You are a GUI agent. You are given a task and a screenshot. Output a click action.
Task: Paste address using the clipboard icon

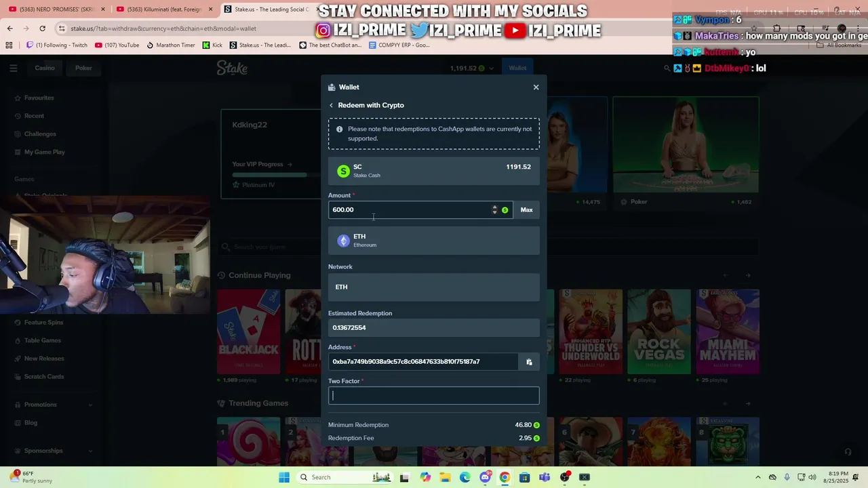(529, 362)
